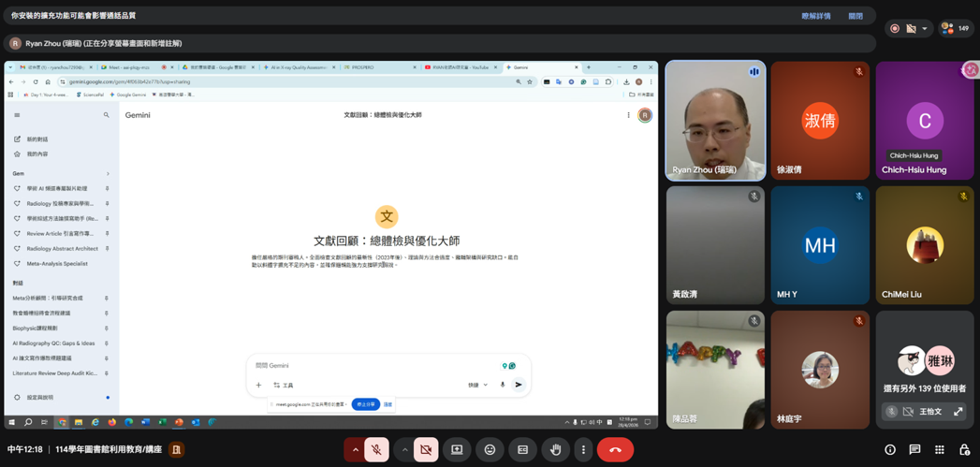Click the 還有另外 139 位使用者 tile
980x467 pixels.
click(925, 370)
